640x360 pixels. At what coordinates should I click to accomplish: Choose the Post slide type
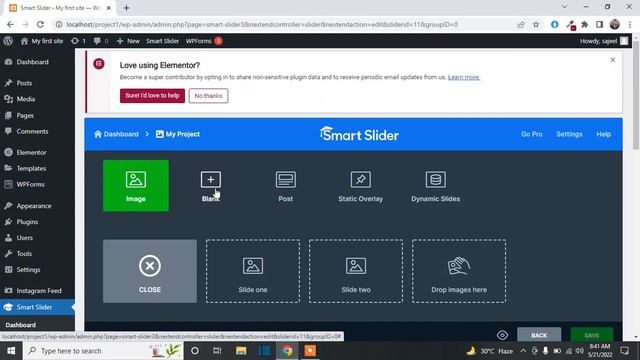pyautogui.click(x=286, y=186)
